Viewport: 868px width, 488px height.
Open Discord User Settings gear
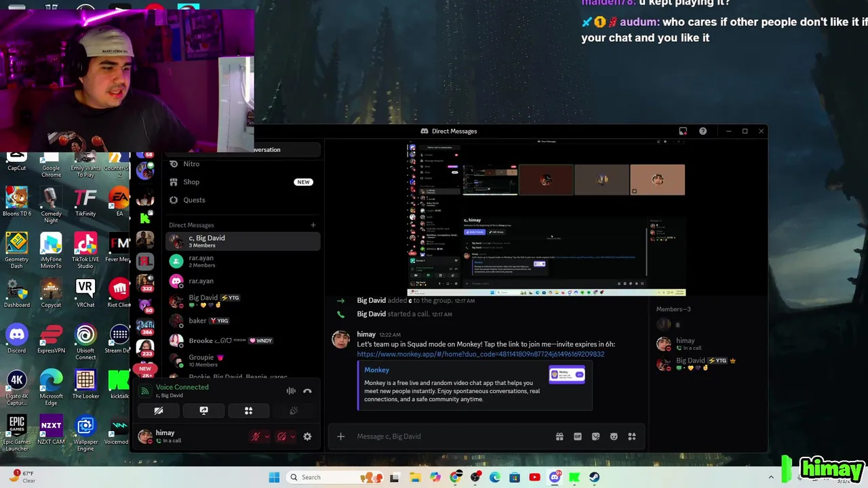(307, 436)
